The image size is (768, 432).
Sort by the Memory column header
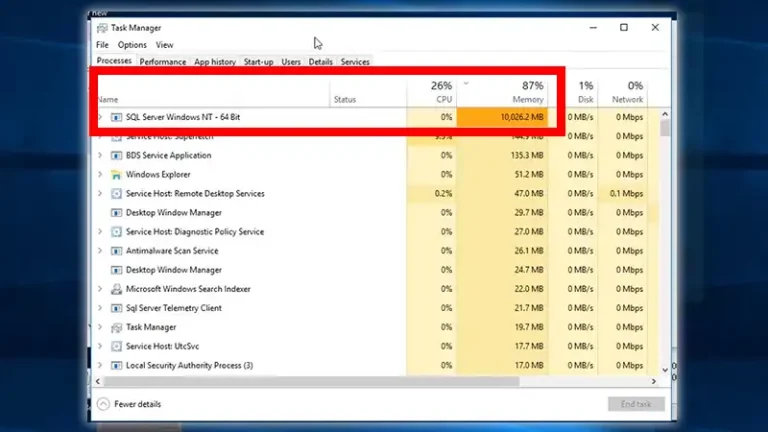point(503,92)
